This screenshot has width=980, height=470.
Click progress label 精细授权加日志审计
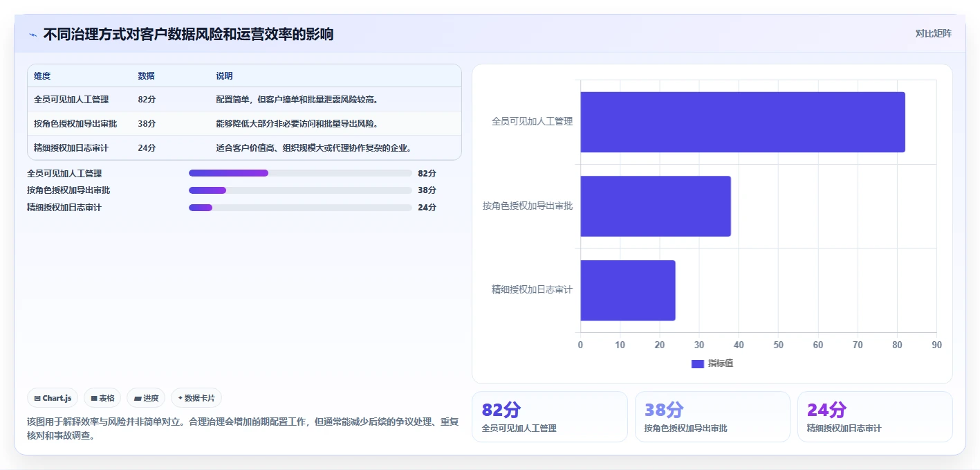64,208
